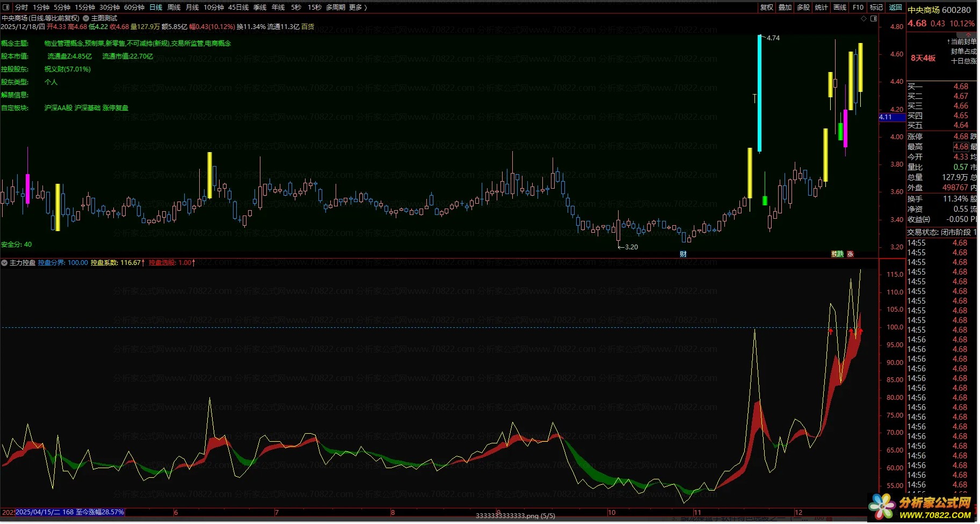
Task: Click the 财 marker icon on timeline
Action: click(x=683, y=254)
